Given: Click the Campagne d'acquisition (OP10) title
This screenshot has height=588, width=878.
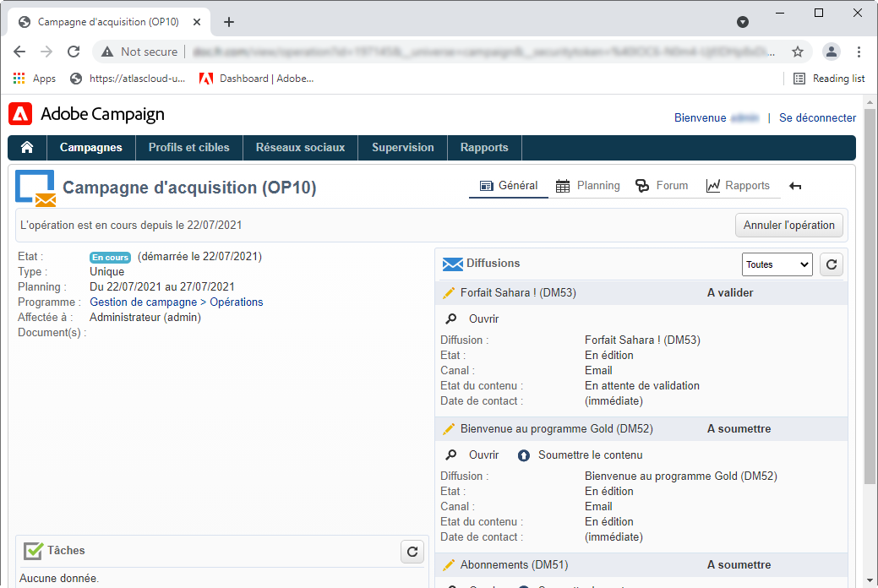Looking at the screenshot, I should (x=189, y=188).
